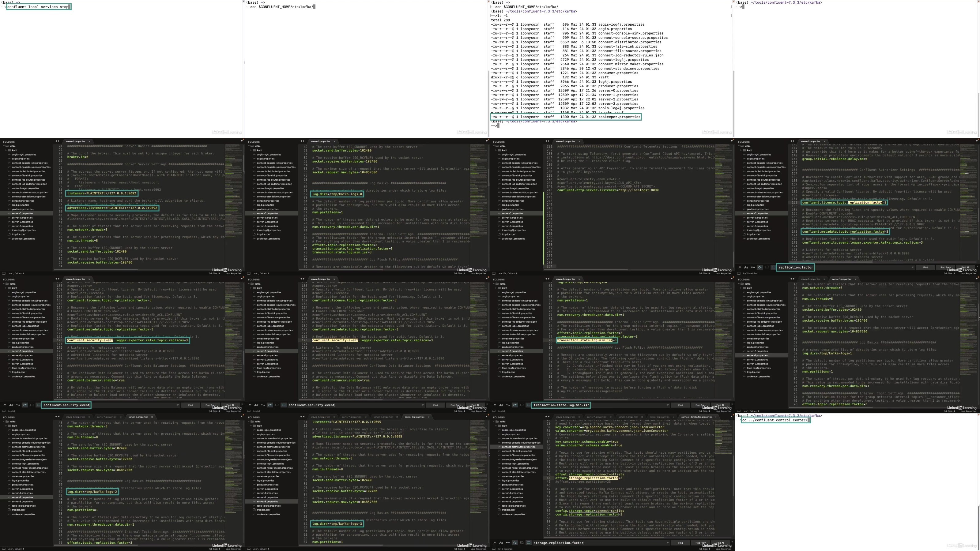Viewport: 980px width, 551px height.
Task: Click whole word icon in "transaction.state.log.min.isr" find bar
Action: point(508,405)
